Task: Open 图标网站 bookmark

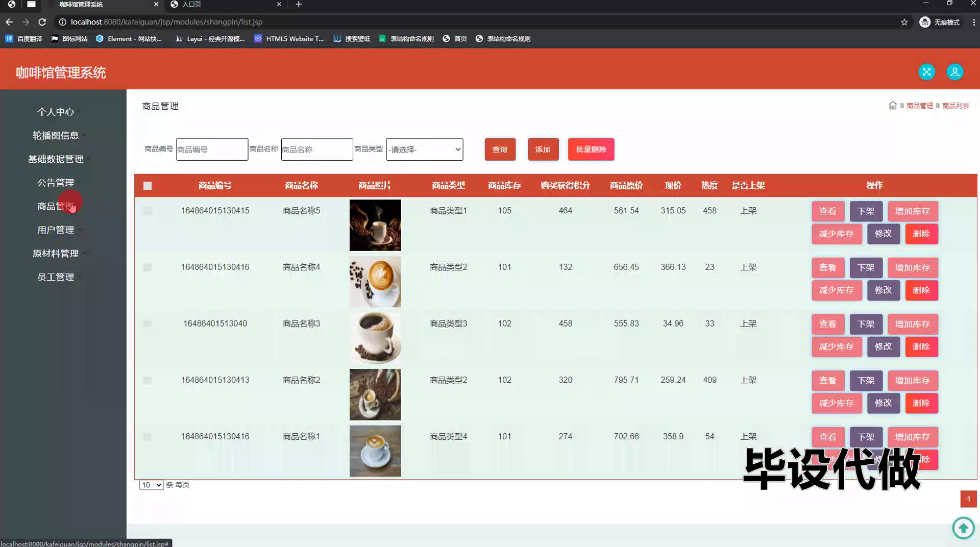Action: [x=69, y=39]
